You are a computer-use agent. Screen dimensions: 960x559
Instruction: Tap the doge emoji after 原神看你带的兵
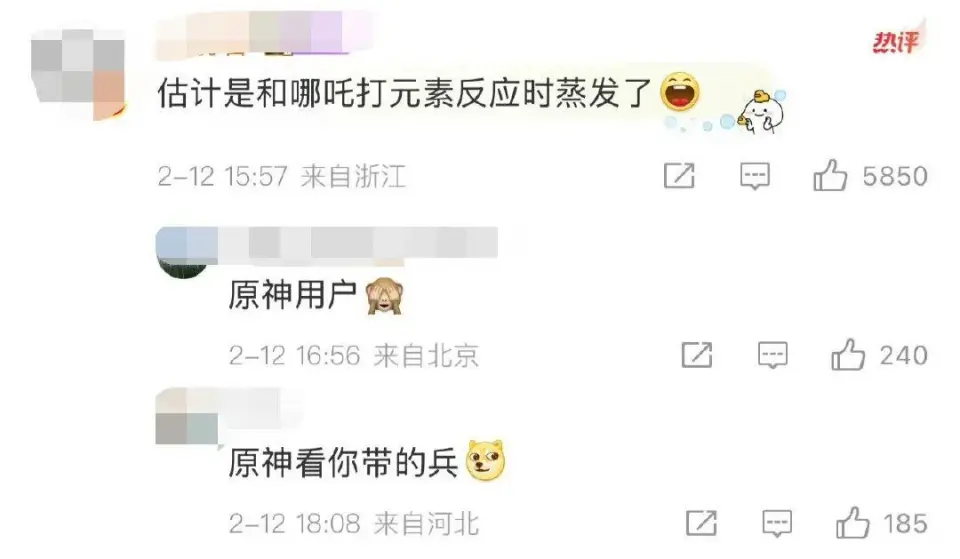(486, 460)
